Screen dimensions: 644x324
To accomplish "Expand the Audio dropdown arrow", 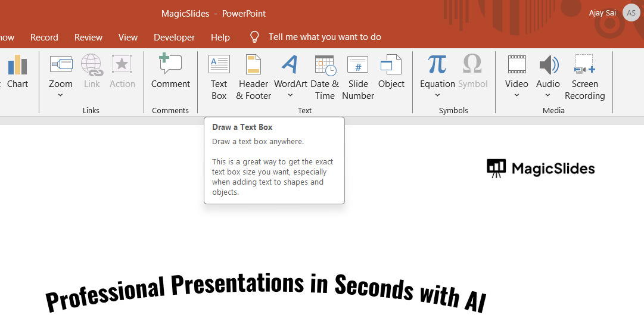I will pyautogui.click(x=548, y=95).
